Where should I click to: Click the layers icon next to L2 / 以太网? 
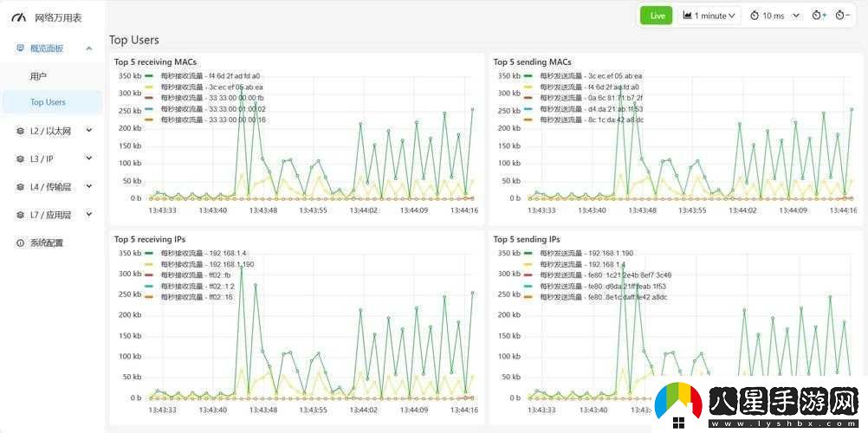[21, 131]
